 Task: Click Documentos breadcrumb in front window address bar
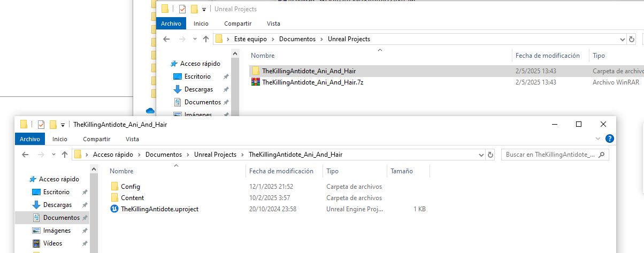(x=164, y=155)
